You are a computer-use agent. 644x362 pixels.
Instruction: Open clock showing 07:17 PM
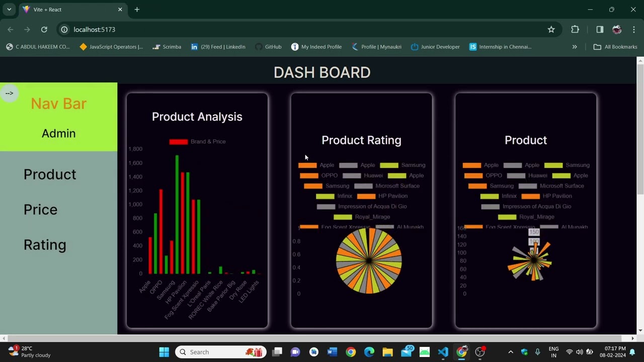pos(612,352)
